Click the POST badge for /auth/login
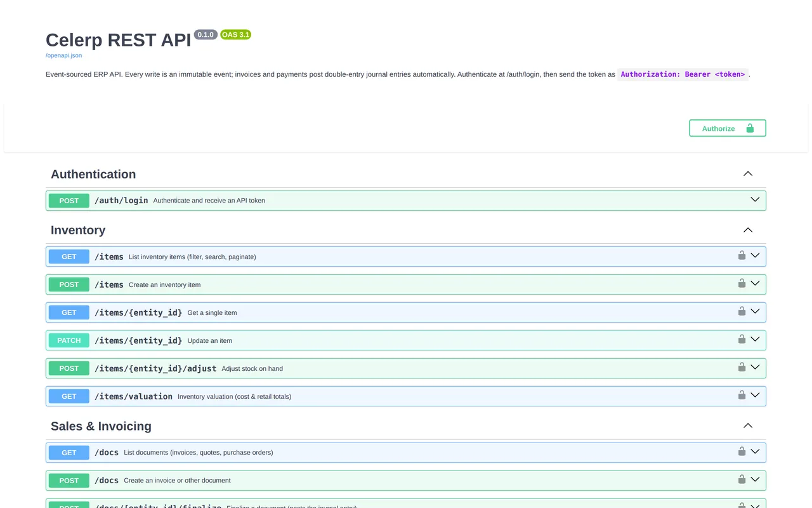 tap(69, 201)
